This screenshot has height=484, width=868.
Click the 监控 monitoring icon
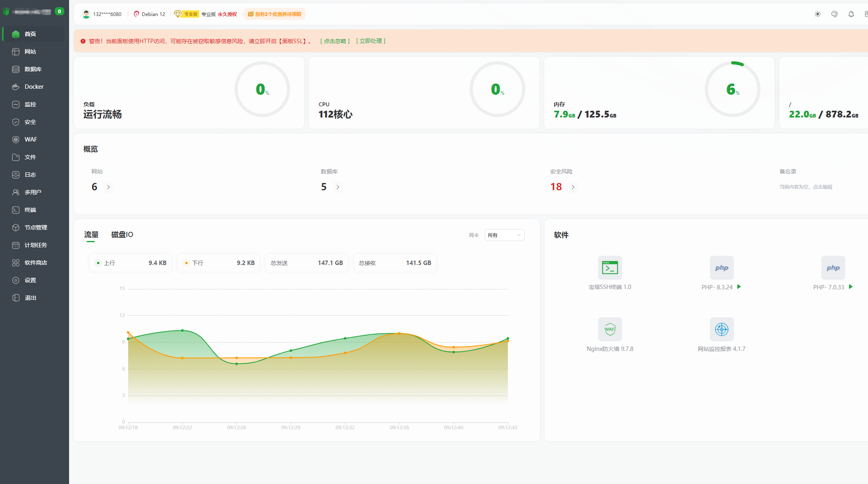(x=16, y=104)
